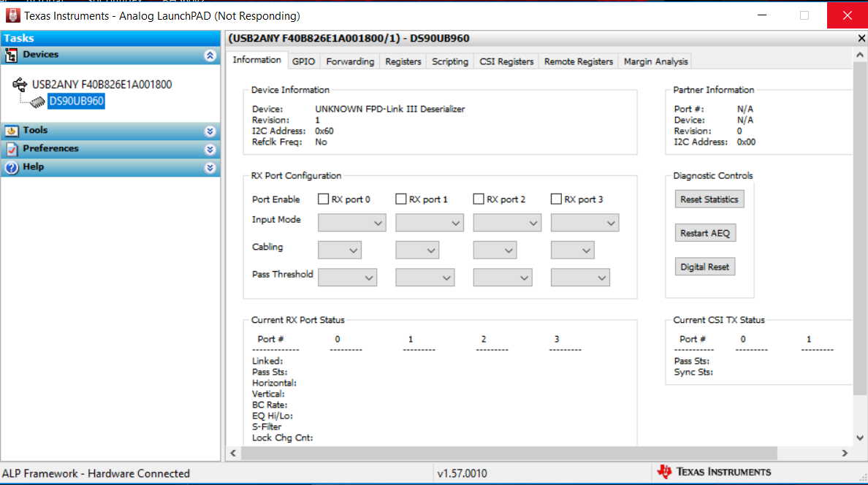
Task: Enable the RX port 3 checkbox
Action: pyautogui.click(x=555, y=198)
